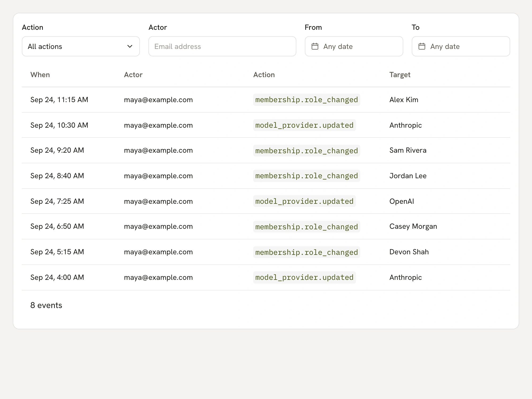Open the All actions dropdown
This screenshot has width=532, height=399.
(81, 46)
